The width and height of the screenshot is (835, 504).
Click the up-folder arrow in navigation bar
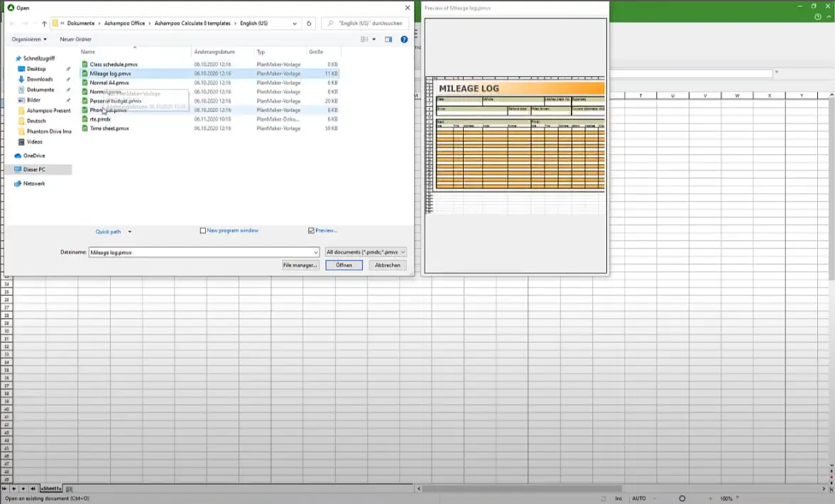click(44, 23)
